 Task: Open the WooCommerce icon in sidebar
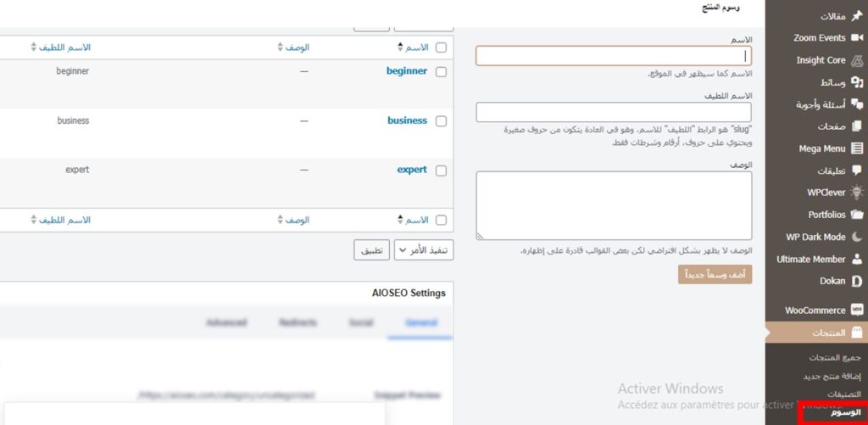(x=857, y=310)
